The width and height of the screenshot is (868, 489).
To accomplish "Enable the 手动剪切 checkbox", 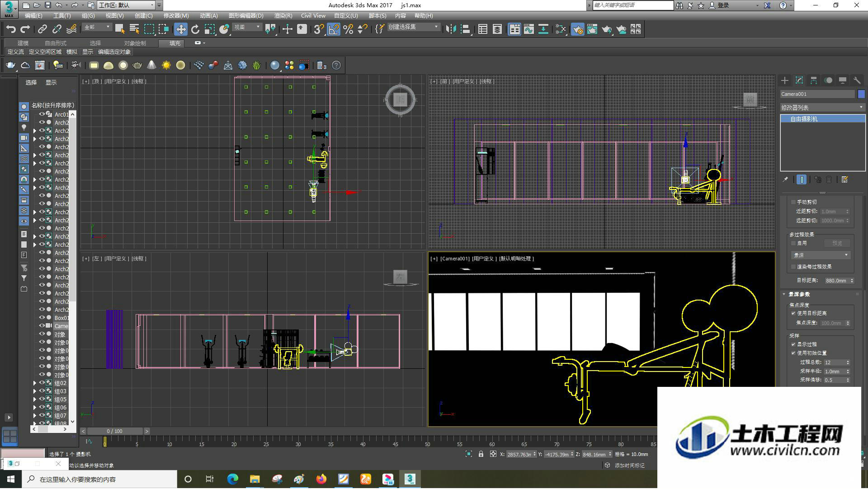I will 793,202.
